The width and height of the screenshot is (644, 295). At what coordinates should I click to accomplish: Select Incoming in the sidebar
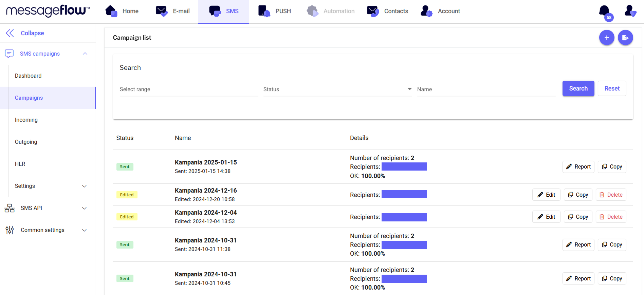pyautogui.click(x=26, y=120)
